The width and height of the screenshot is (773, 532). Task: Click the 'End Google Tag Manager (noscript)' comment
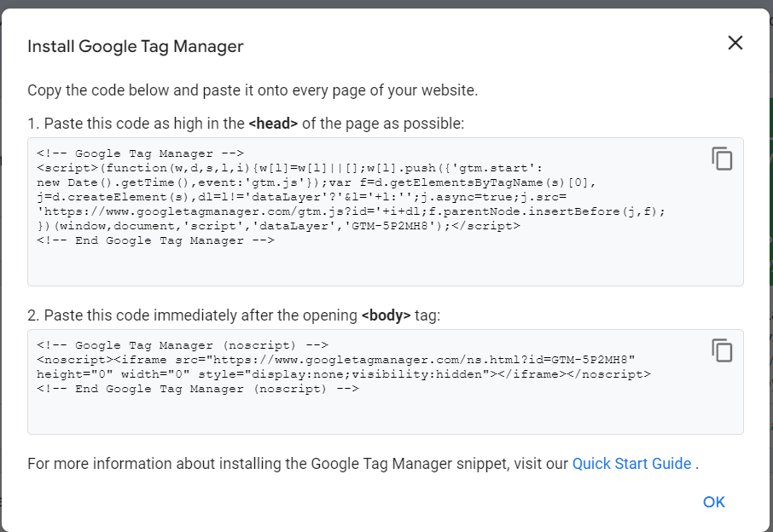[198, 389]
